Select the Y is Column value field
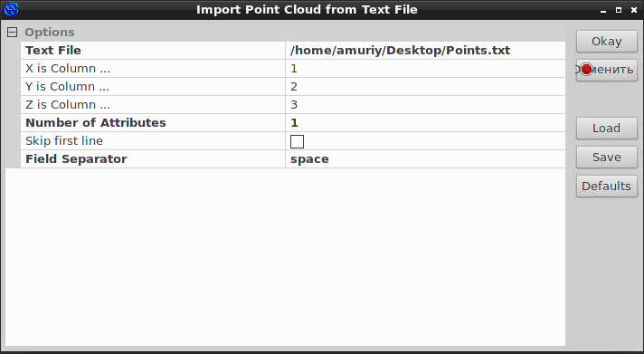 point(425,86)
